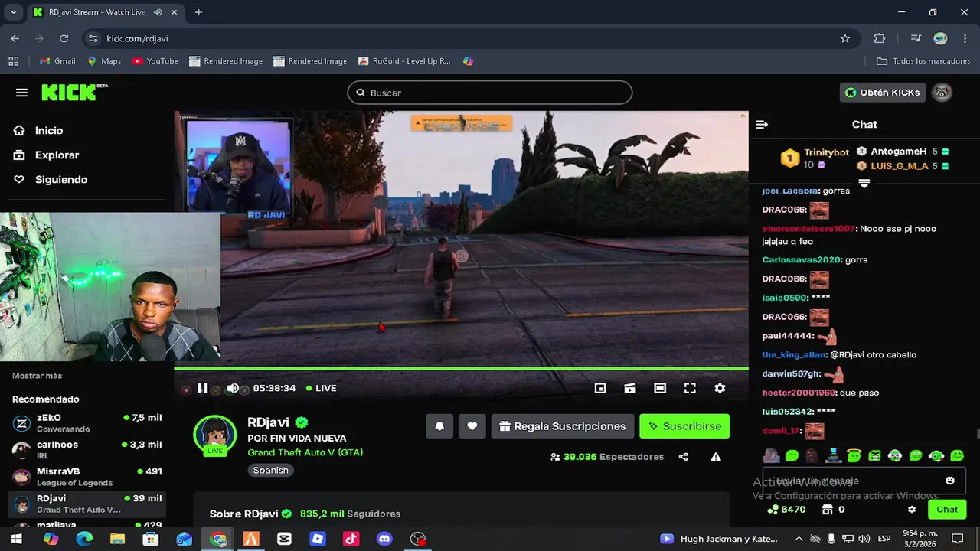Open video player settings gear
980x551 pixels.
click(x=720, y=388)
